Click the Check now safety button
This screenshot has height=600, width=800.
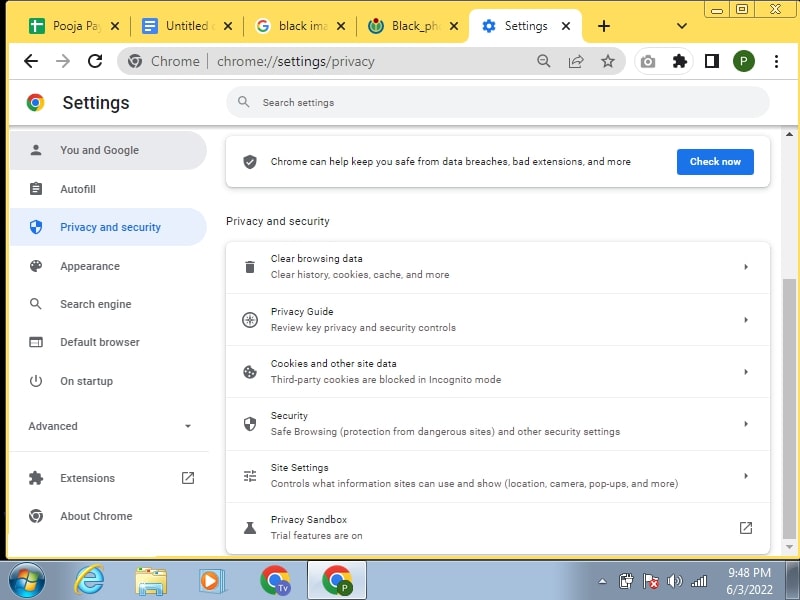pyautogui.click(x=715, y=161)
